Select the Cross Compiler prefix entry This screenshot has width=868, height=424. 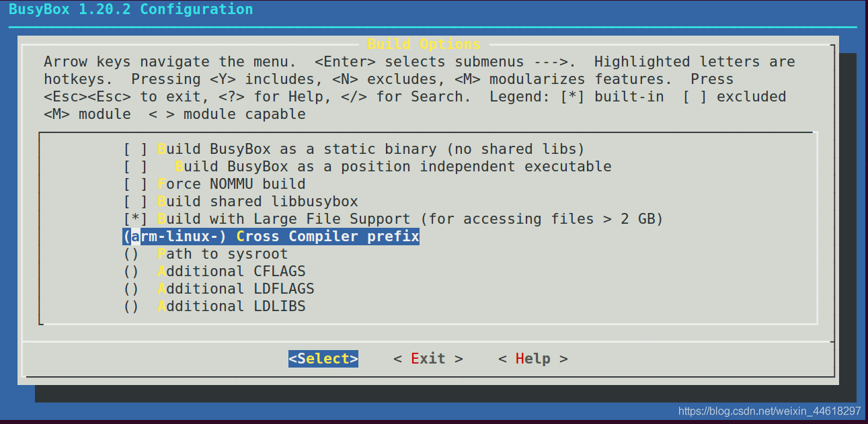(271, 237)
